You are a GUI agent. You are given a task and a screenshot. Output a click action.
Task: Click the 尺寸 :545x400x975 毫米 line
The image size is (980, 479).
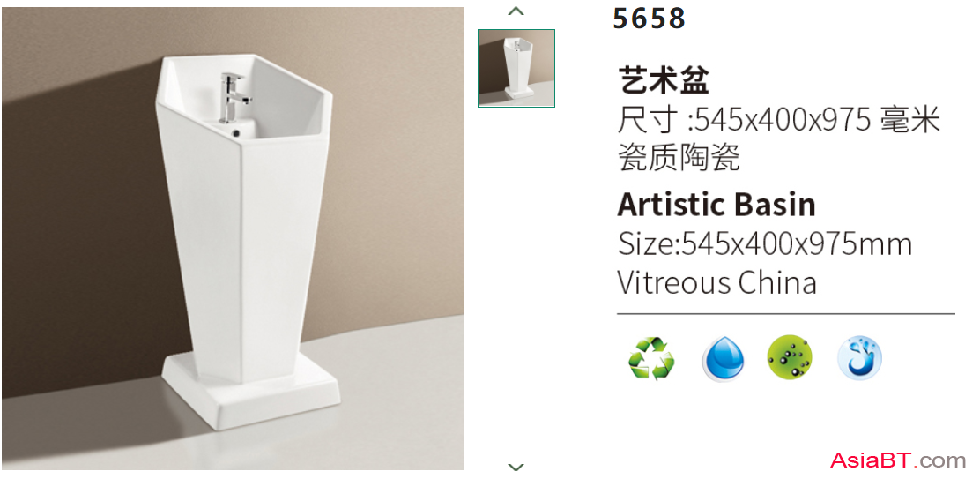779,119
